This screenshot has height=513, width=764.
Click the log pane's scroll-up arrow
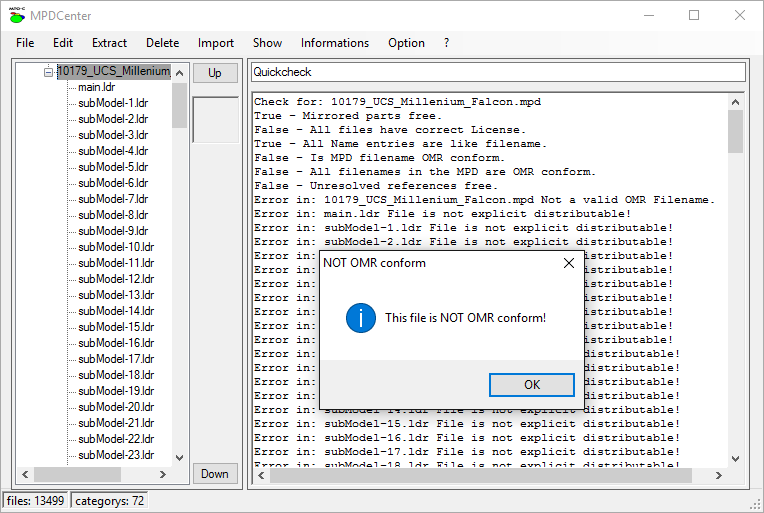click(735, 102)
